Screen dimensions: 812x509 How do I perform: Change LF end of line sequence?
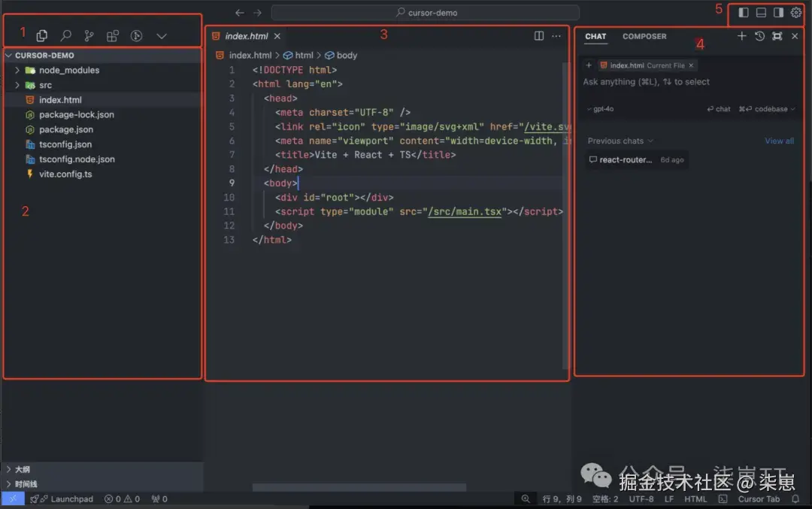coord(669,498)
